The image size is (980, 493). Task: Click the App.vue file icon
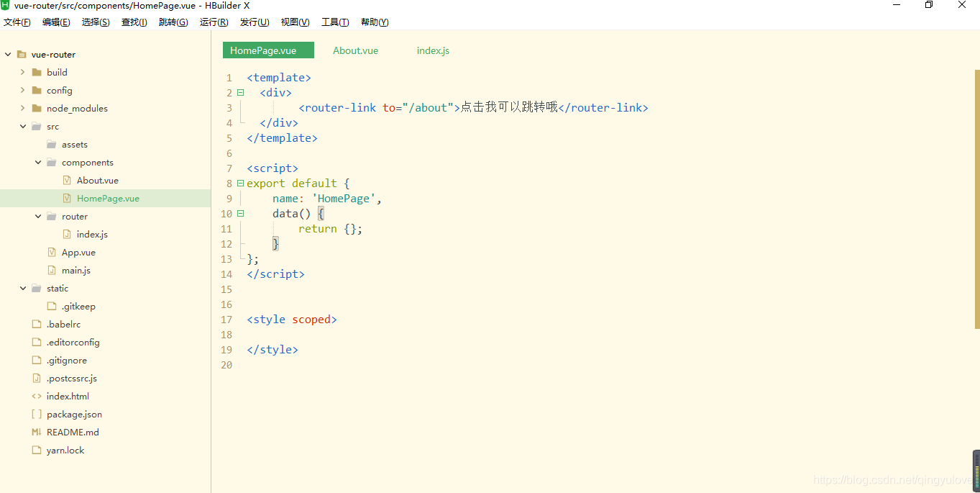52,252
